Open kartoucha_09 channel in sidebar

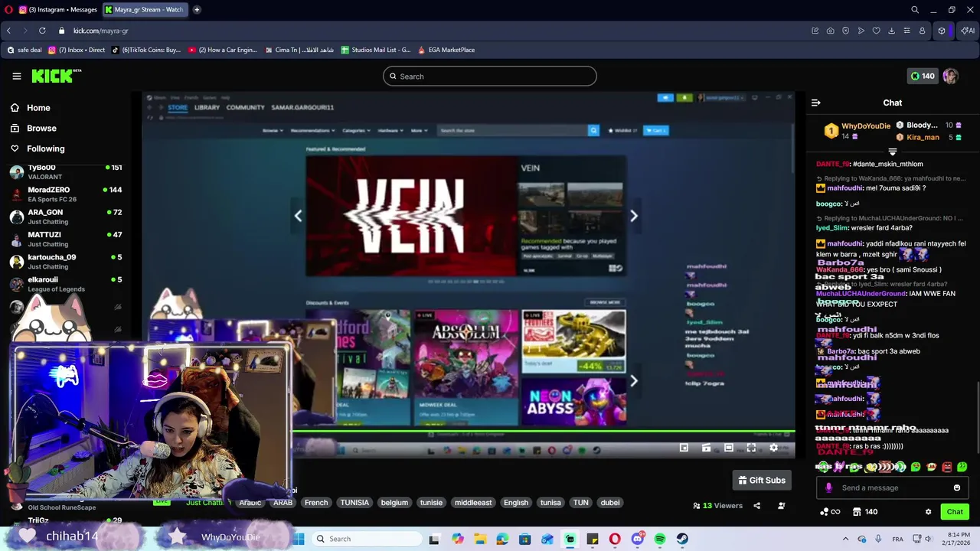coord(66,262)
